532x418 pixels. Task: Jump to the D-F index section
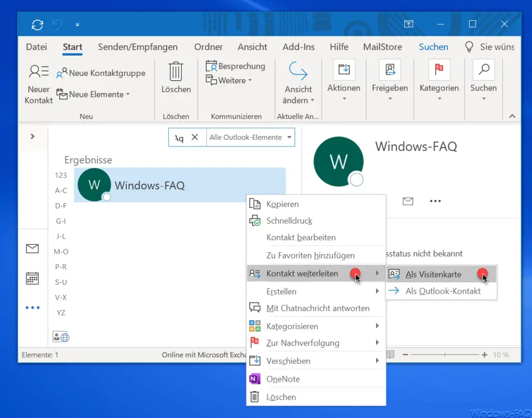[x=61, y=206]
